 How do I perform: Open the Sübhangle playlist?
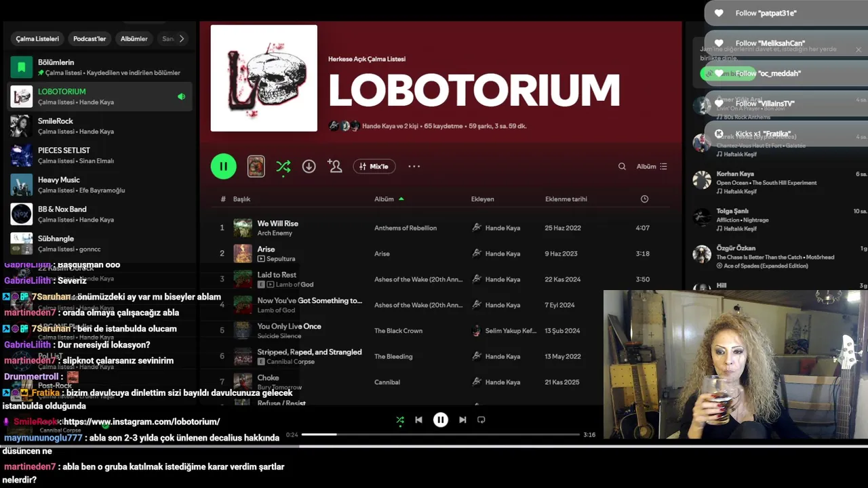coord(100,243)
